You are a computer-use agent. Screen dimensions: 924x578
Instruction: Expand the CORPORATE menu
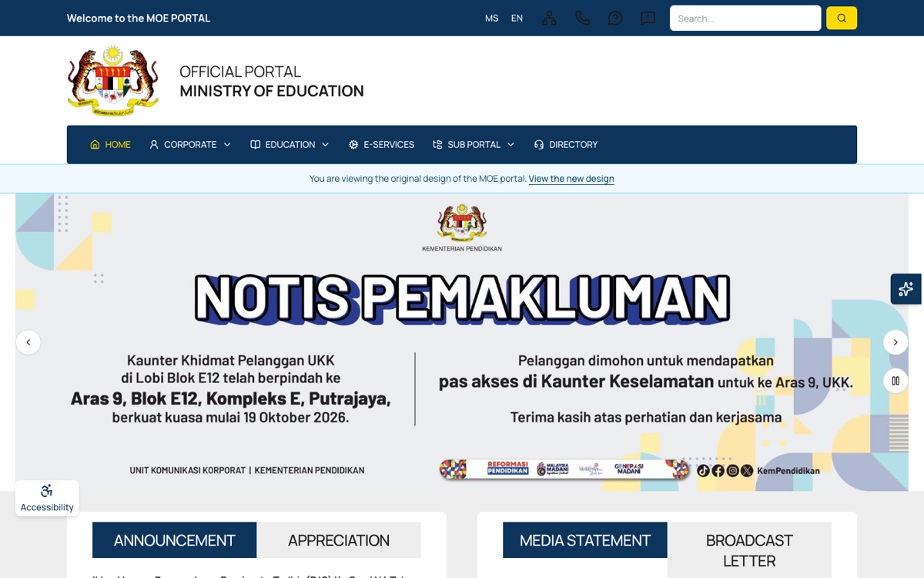pyautogui.click(x=190, y=144)
